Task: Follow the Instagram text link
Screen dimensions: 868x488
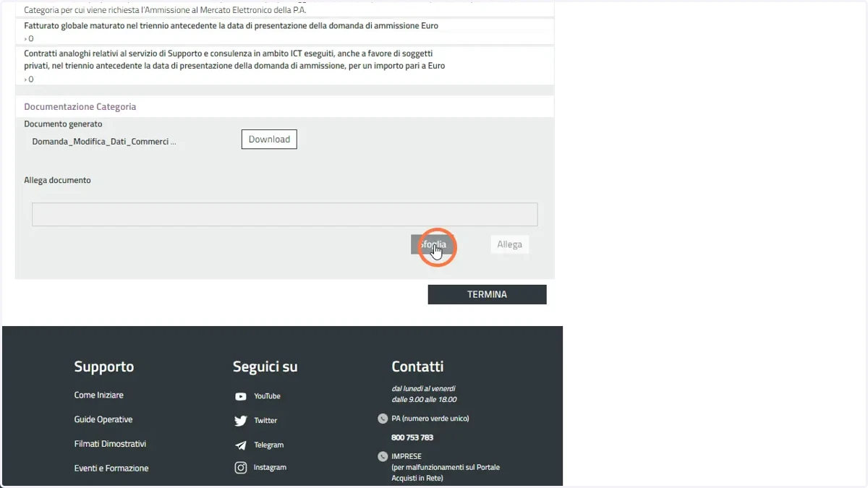Action: [270, 468]
